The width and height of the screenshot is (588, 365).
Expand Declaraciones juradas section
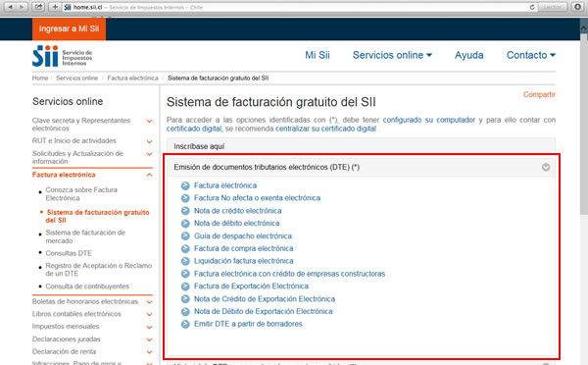[149, 339]
